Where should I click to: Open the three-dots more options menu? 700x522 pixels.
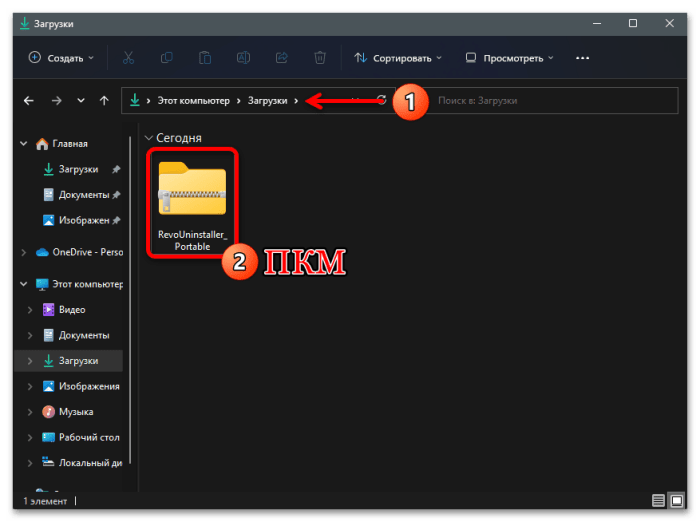582,58
